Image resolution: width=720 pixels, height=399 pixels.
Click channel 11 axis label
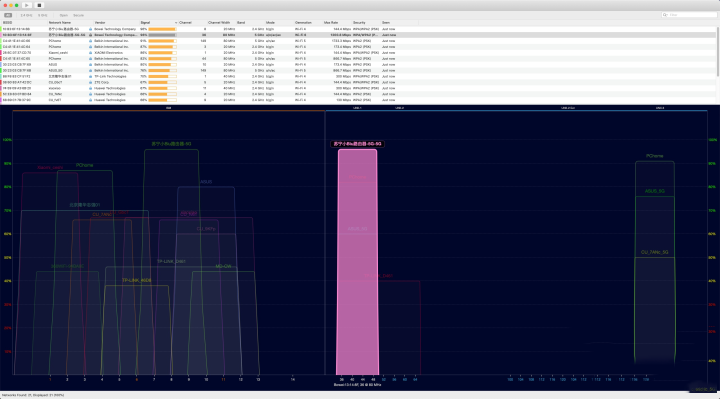(x=223, y=380)
